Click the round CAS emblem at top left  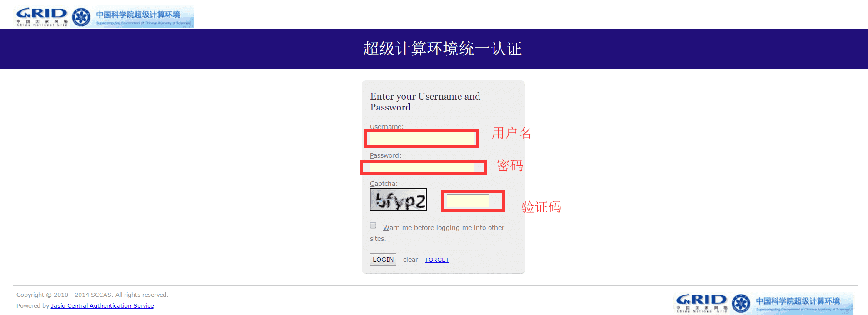(x=81, y=17)
